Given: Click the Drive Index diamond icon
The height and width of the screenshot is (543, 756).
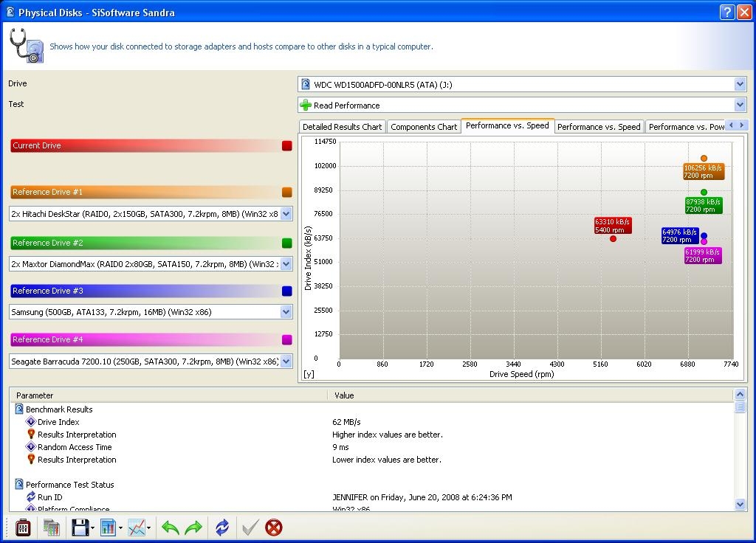Looking at the screenshot, I should click(31, 421).
